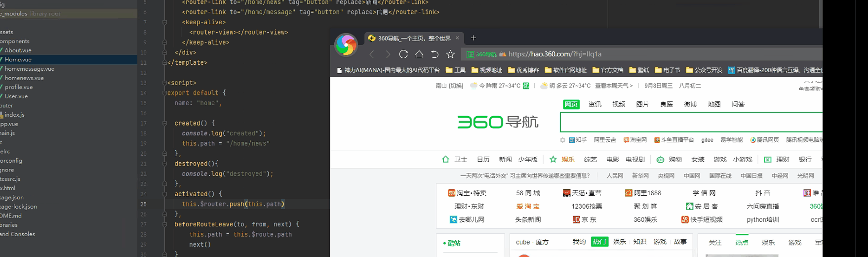Click the 卫士 home icon

pyautogui.click(x=445, y=159)
